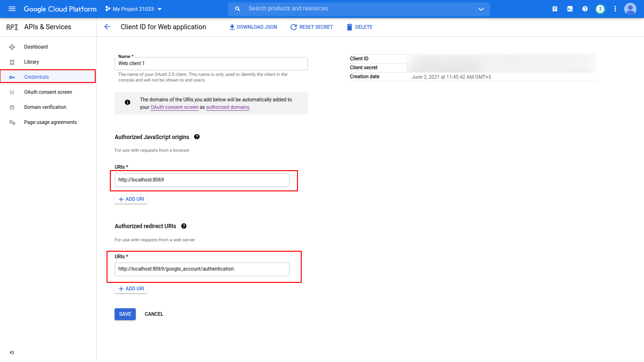The height and width of the screenshot is (362, 644).
Task: Open the My Project 21033 project selector
Action: [133, 9]
